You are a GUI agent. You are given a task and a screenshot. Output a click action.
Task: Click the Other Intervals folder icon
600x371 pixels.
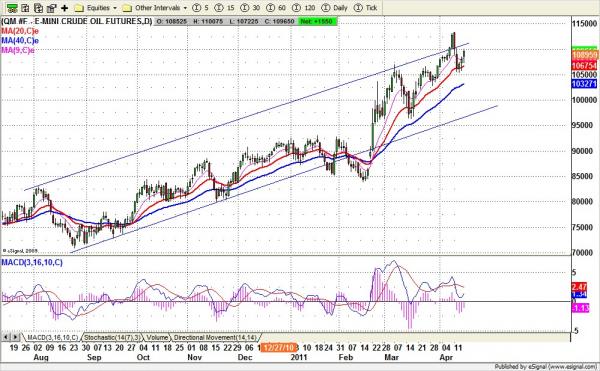[127, 8]
